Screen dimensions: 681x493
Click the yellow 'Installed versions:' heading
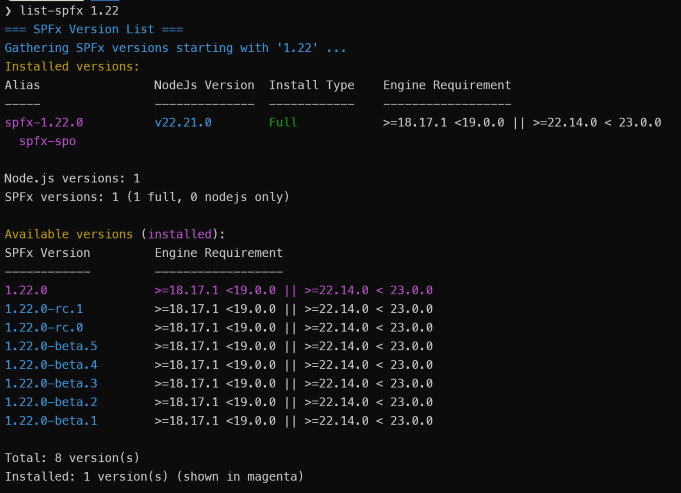[x=72, y=66]
